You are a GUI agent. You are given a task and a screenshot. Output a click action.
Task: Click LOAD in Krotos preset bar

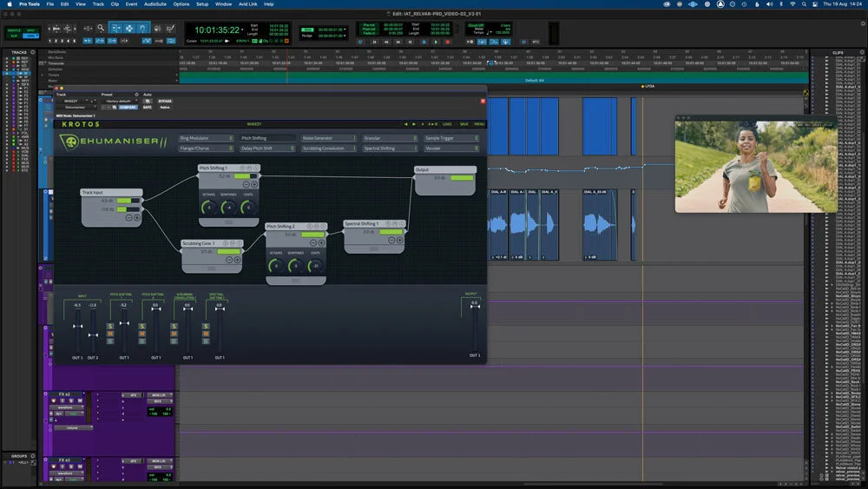tap(447, 124)
